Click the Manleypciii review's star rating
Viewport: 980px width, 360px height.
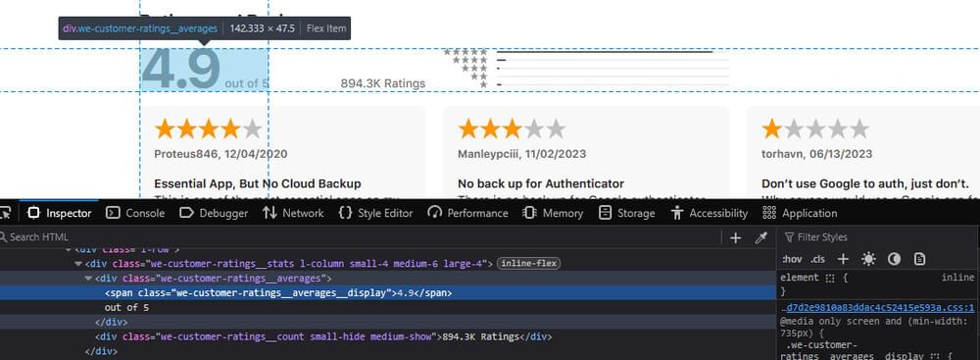(512, 129)
